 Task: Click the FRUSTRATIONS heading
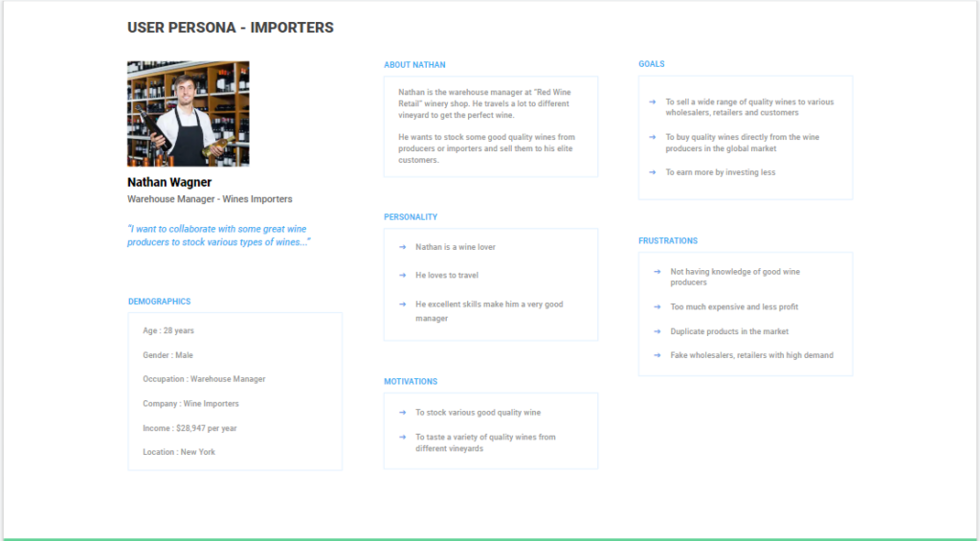[668, 240]
